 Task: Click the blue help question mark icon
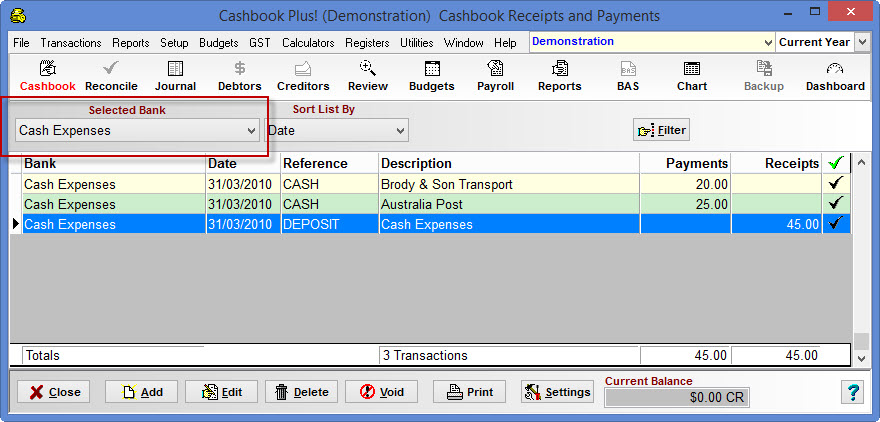852,392
